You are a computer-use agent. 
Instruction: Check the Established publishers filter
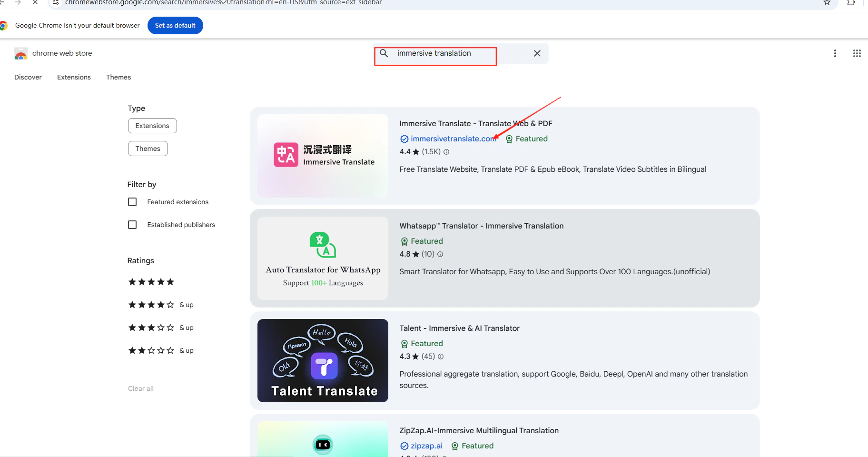tap(132, 224)
